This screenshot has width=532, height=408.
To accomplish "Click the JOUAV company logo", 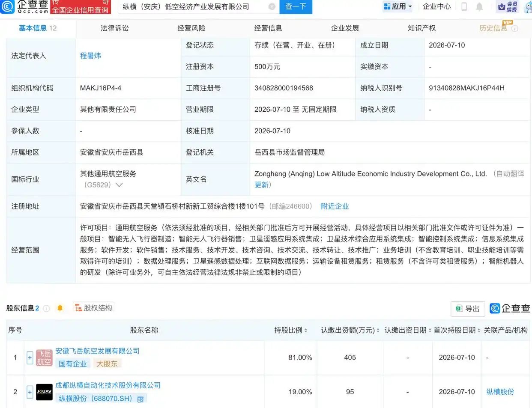I will pos(44,392).
